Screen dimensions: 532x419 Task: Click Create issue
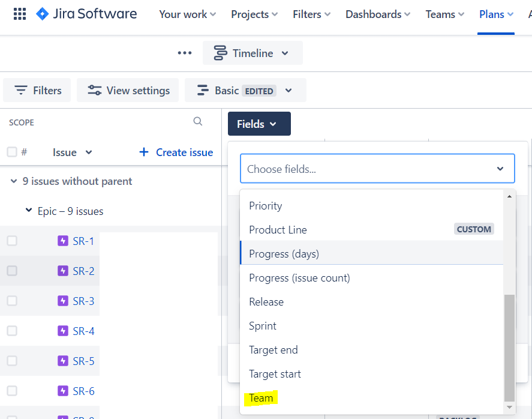[176, 152]
